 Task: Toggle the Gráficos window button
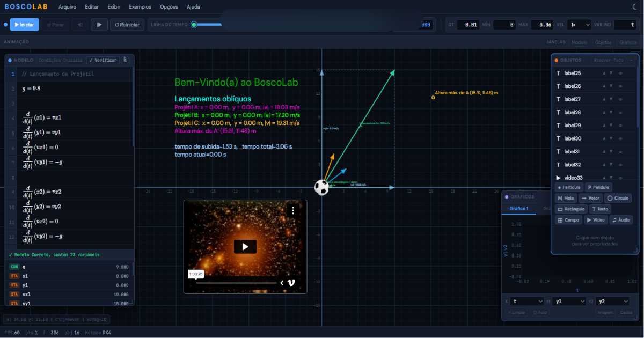(x=628, y=42)
